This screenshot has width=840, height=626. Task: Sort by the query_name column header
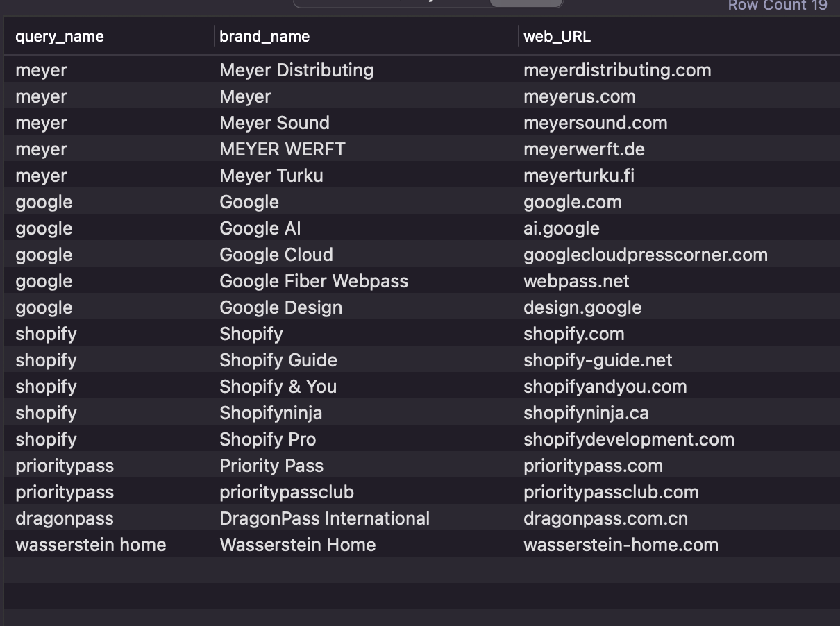60,37
